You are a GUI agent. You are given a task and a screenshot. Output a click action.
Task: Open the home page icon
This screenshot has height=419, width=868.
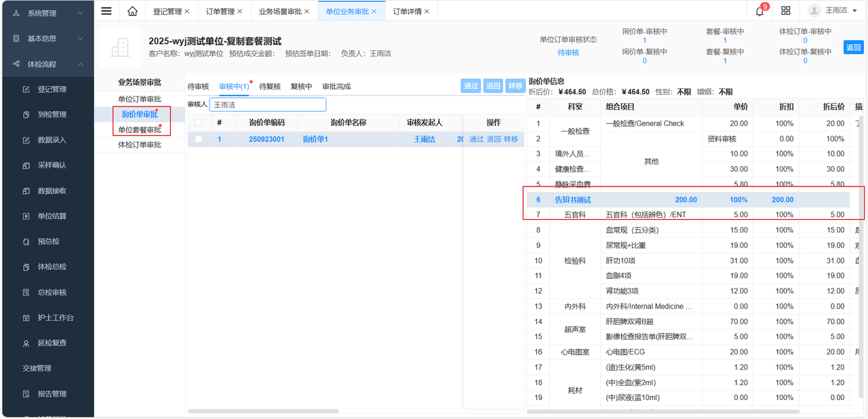(x=132, y=11)
